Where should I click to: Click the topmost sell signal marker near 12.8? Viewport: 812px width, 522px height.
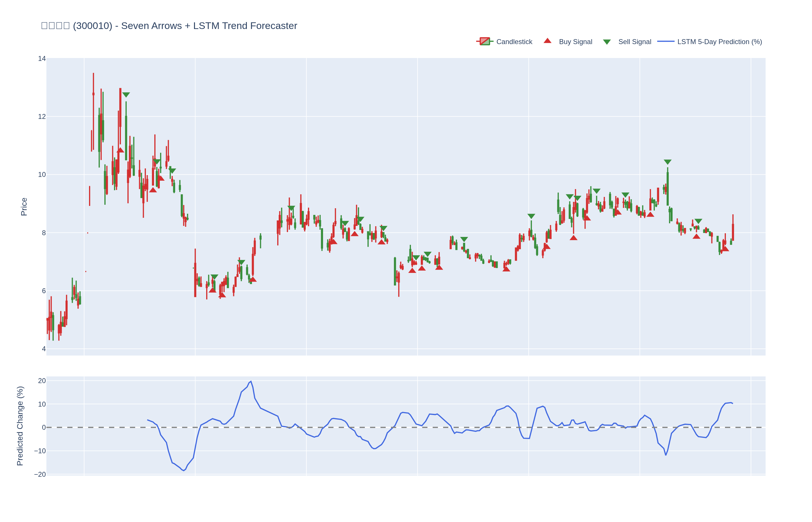pyautogui.click(x=126, y=95)
